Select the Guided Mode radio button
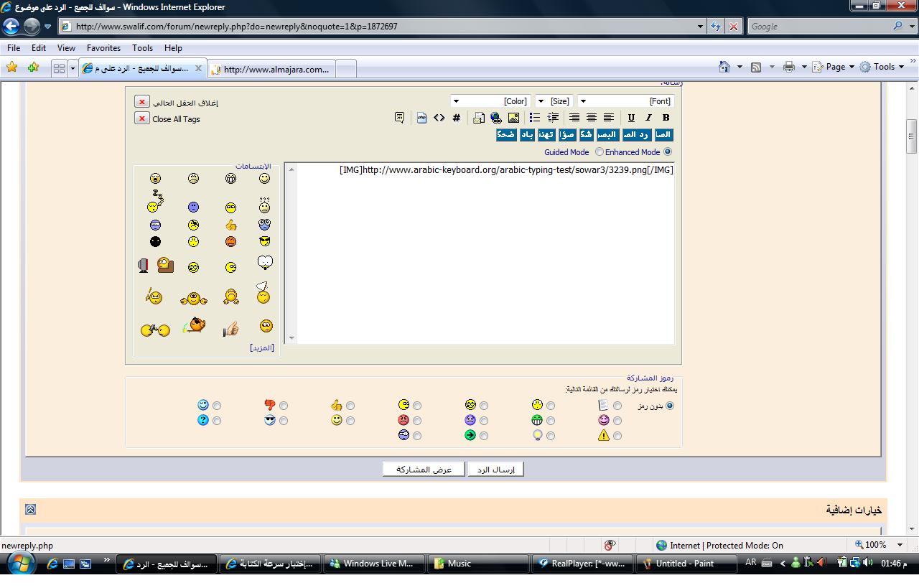This screenshot has height=588, width=919. point(600,152)
